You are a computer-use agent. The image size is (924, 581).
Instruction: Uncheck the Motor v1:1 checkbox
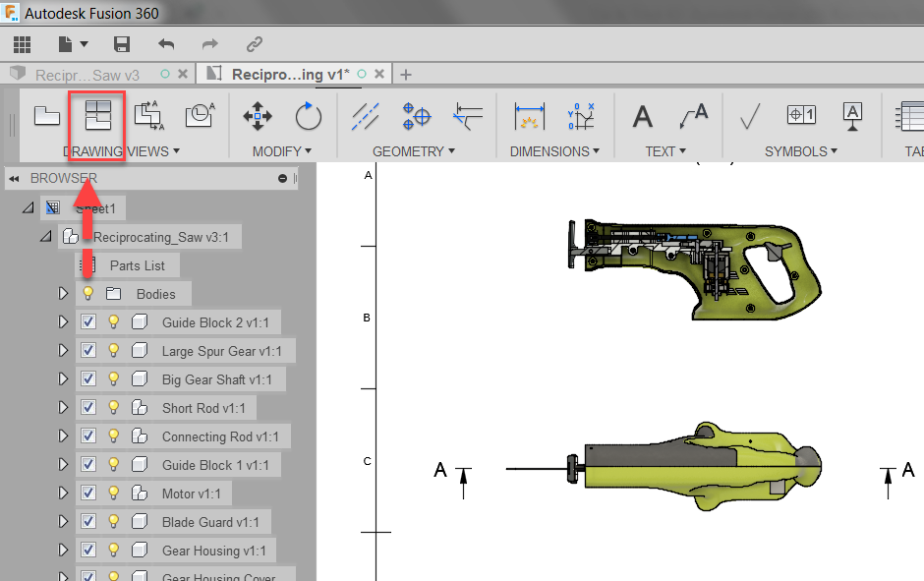click(x=87, y=493)
